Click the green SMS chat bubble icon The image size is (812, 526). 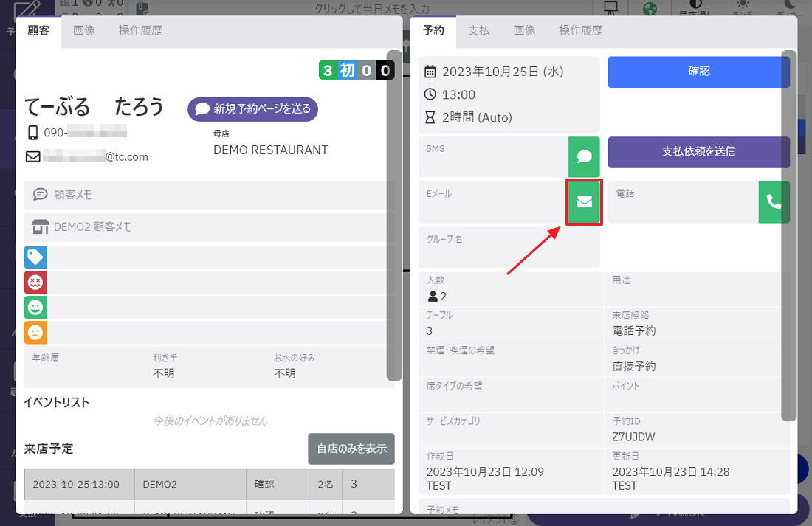(584, 156)
